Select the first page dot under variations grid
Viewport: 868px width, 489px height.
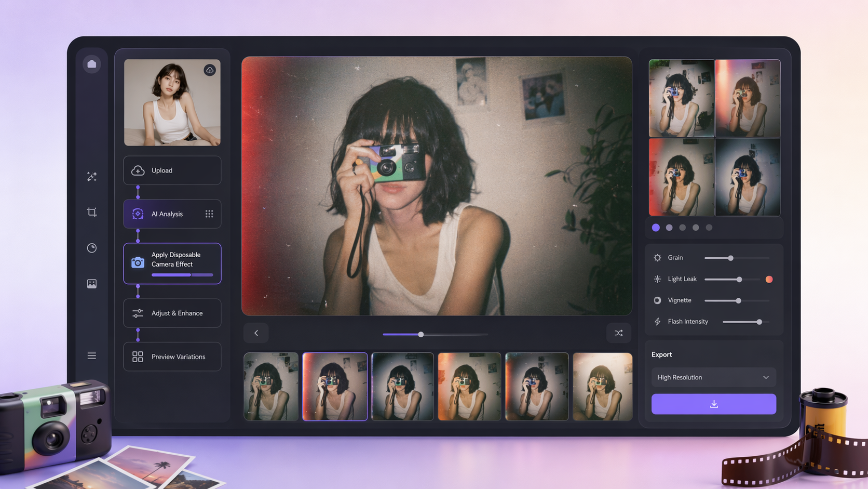[656, 228]
